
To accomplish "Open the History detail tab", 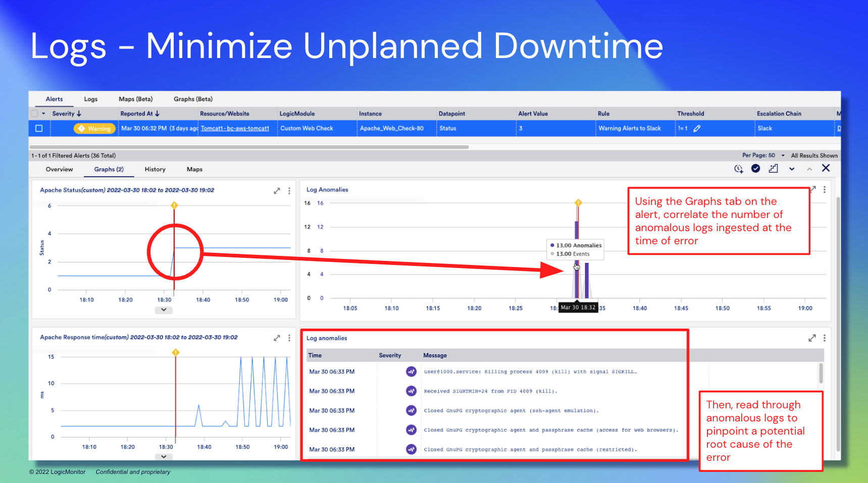I will 155,170.
